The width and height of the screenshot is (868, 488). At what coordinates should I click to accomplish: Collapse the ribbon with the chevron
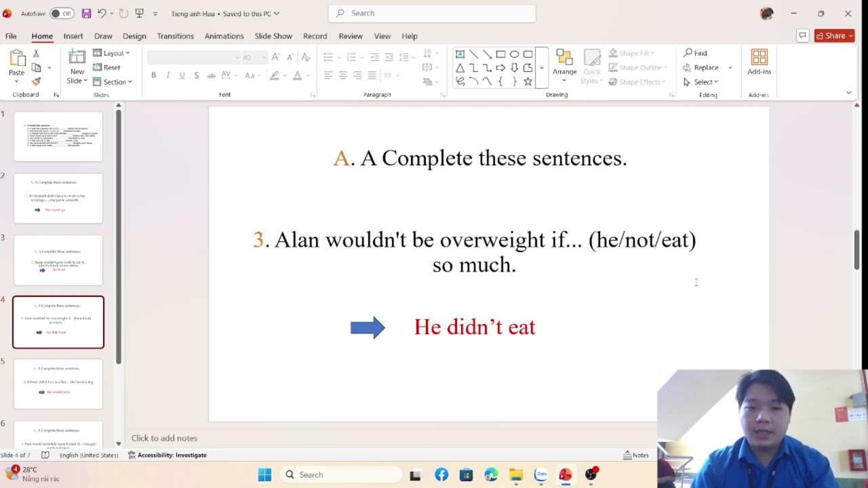click(848, 93)
